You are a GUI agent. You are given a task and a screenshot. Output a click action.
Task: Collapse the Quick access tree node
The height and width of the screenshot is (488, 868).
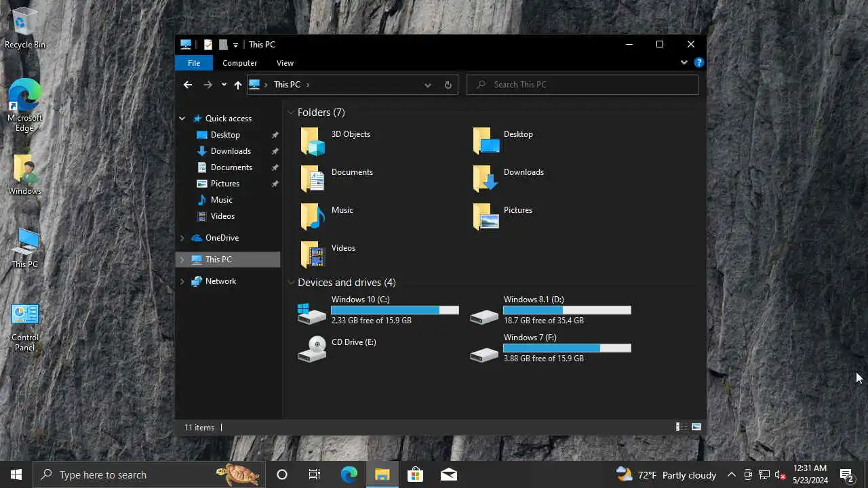coord(182,119)
